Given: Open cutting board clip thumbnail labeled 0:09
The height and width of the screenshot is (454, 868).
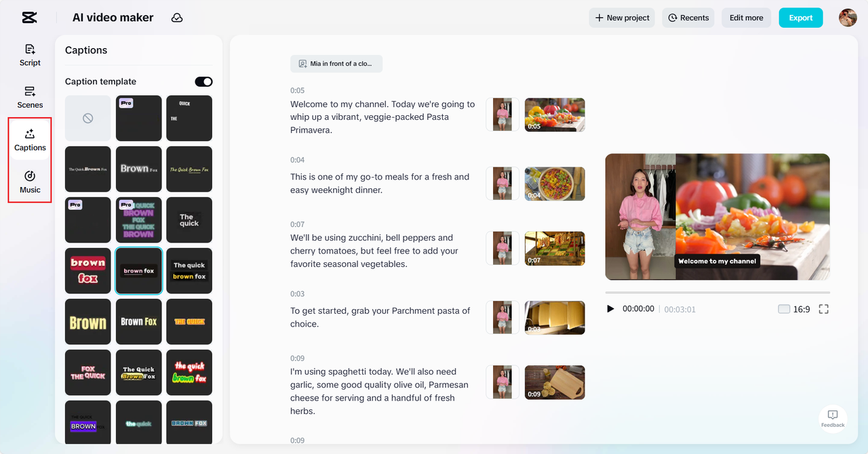Looking at the screenshot, I should [x=555, y=382].
